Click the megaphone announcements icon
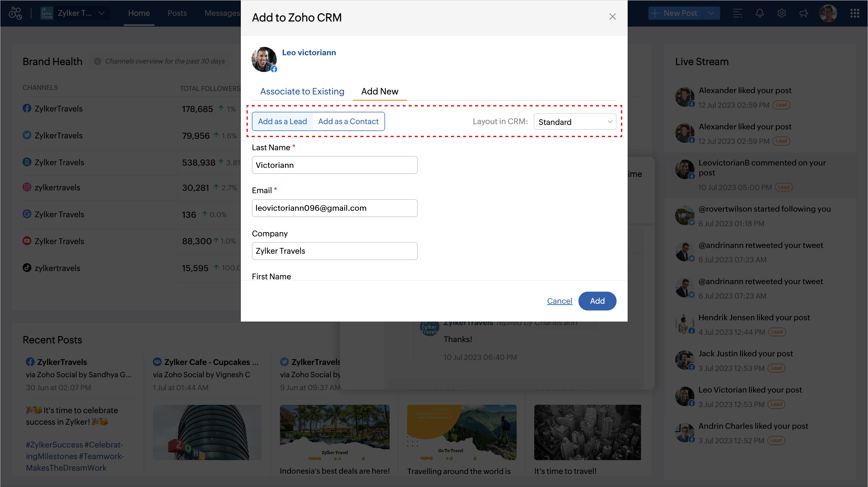Screen dimensions: 868x487 (804, 13)
